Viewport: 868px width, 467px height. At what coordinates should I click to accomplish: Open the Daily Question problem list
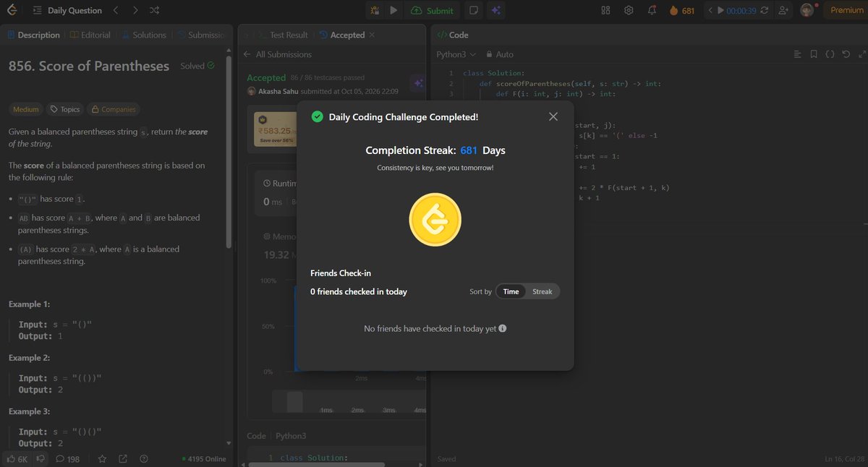pos(67,11)
